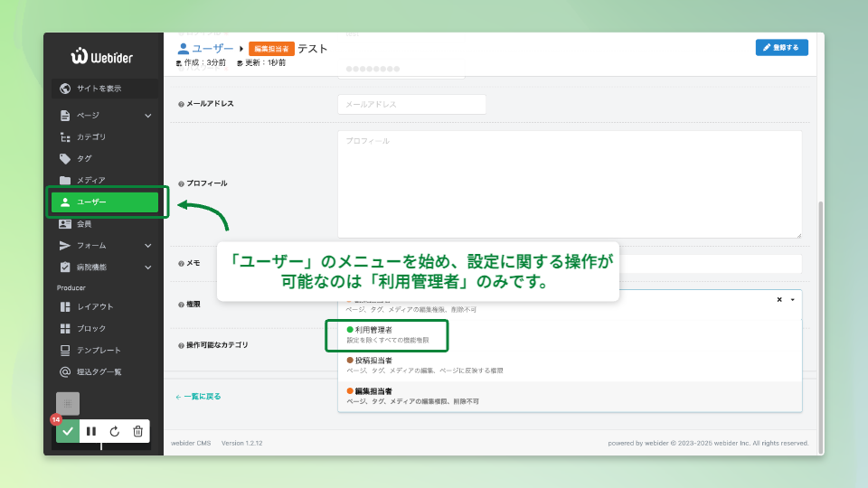Click the メディア folder icon in sidebar

tap(65, 180)
